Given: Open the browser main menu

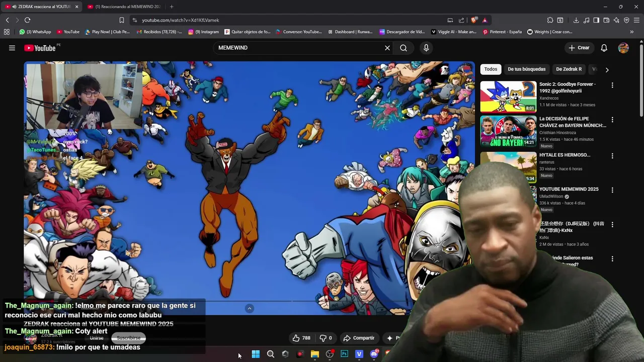Looking at the screenshot, I should pos(637,20).
